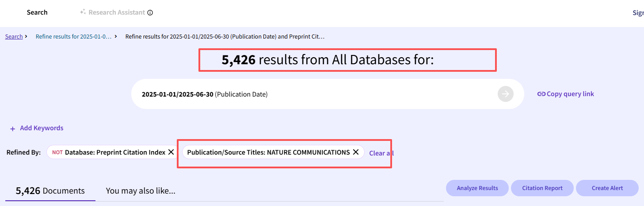This screenshot has width=644, height=206.
Task: Click the Create Alert button
Action: coord(607,188)
